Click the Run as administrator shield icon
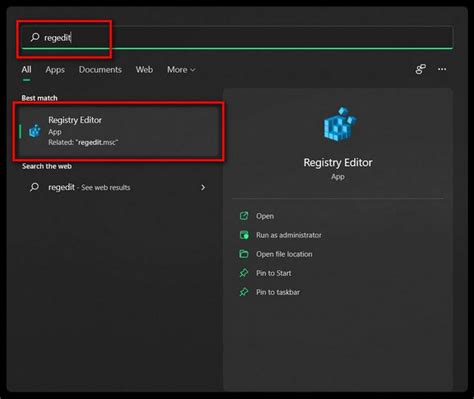The height and width of the screenshot is (399, 474). [x=244, y=235]
